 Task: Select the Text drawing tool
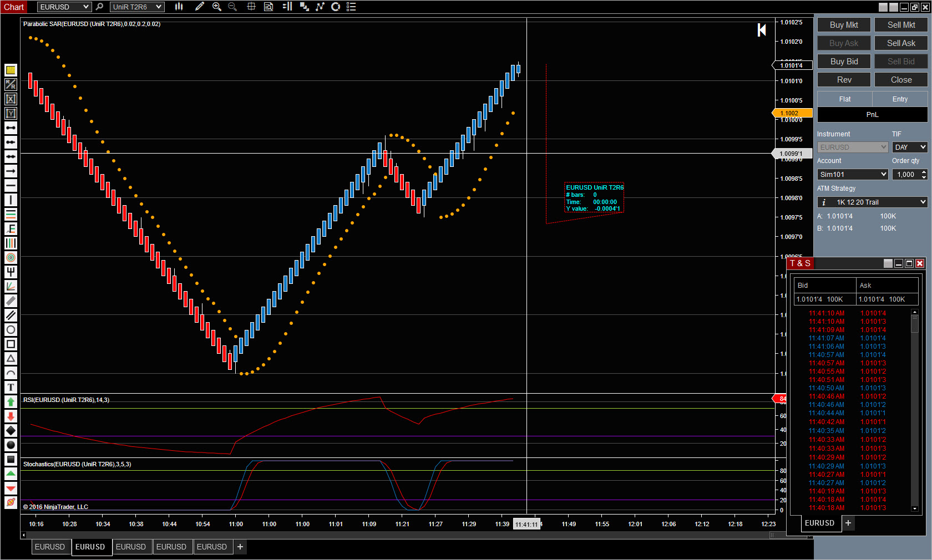11,387
